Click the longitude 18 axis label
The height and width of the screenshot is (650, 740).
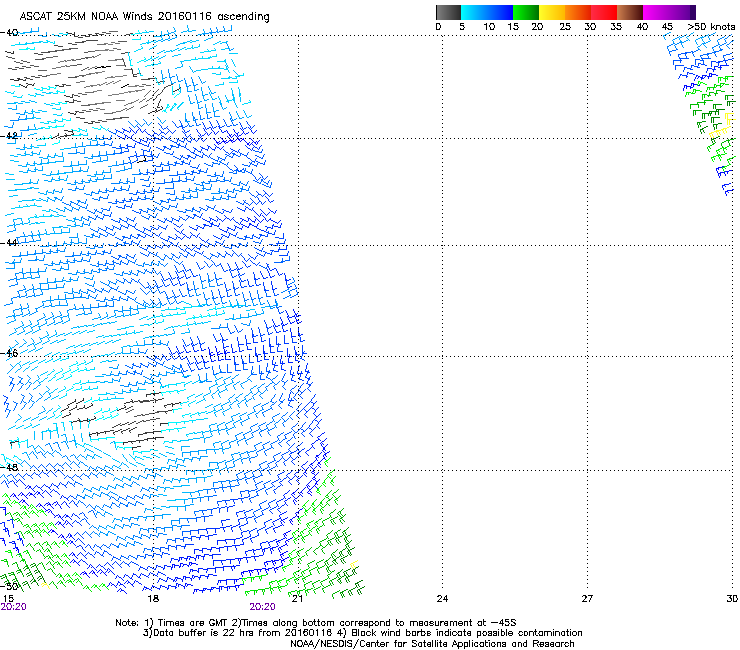pyautogui.click(x=153, y=599)
